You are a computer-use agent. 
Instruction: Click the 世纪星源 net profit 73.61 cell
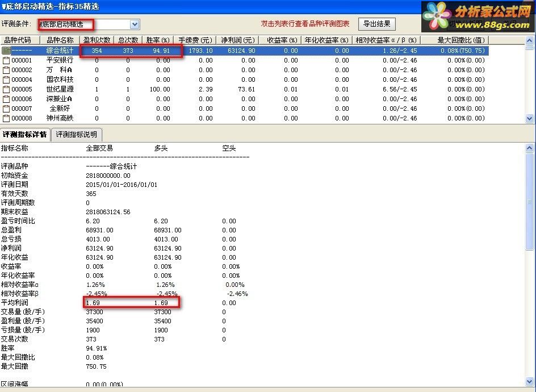point(246,89)
